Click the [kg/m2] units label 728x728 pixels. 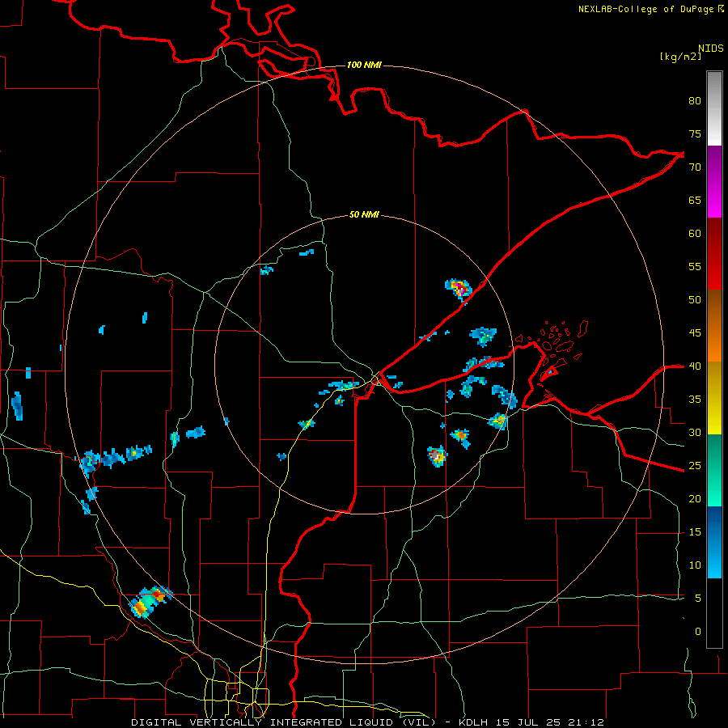pyautogui.click(x=680, y=57)
